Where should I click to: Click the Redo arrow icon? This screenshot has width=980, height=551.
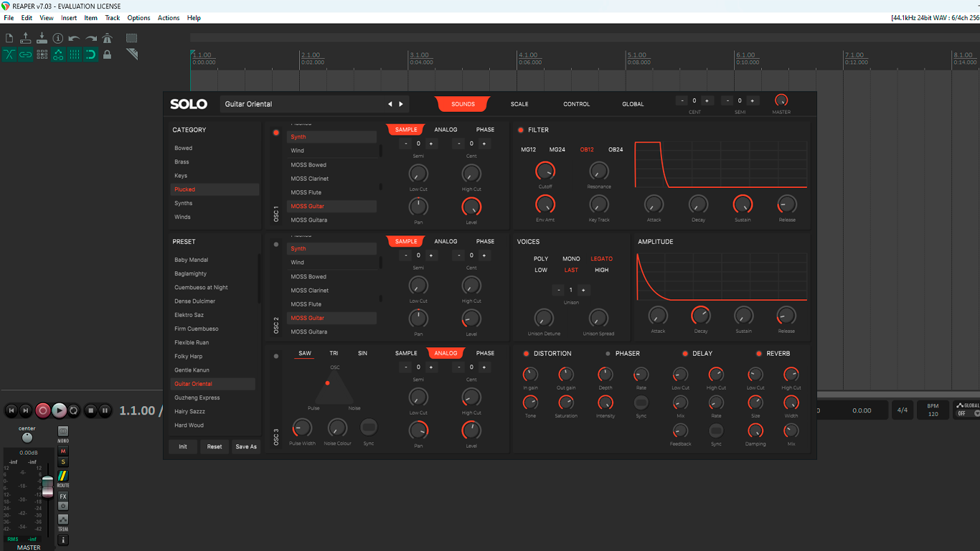[x=91, y=38]
